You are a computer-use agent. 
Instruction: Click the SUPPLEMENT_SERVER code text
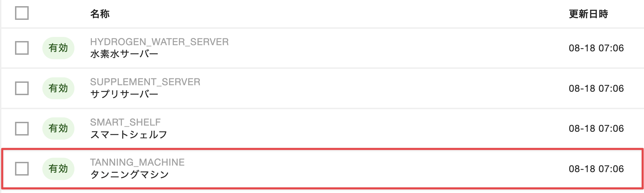pos(145,82)
